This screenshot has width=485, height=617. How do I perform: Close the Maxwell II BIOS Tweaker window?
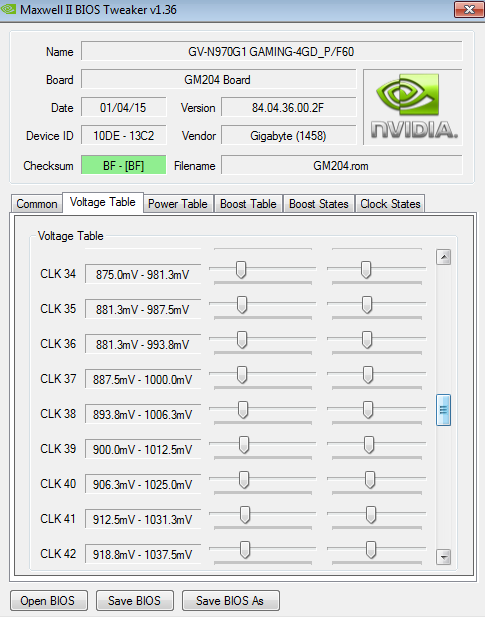tap(469, 9)
